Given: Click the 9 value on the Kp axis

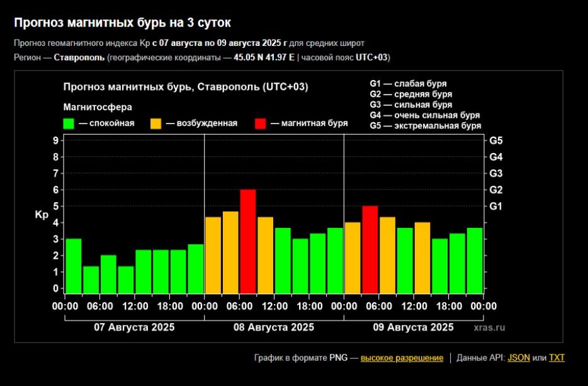Looking at the screenshot, I should point(56,140).
